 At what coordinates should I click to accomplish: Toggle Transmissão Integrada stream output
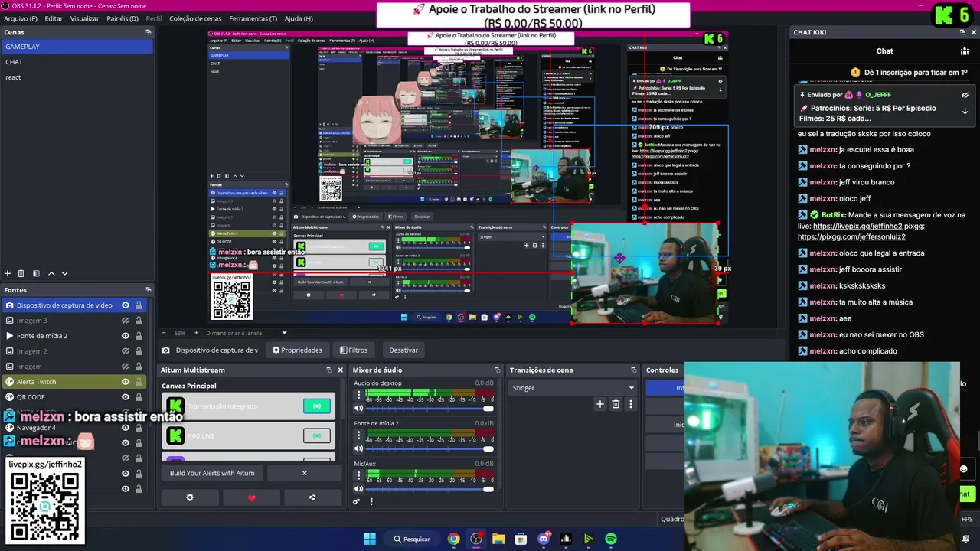pyautogui.click(x=317, y=406)
